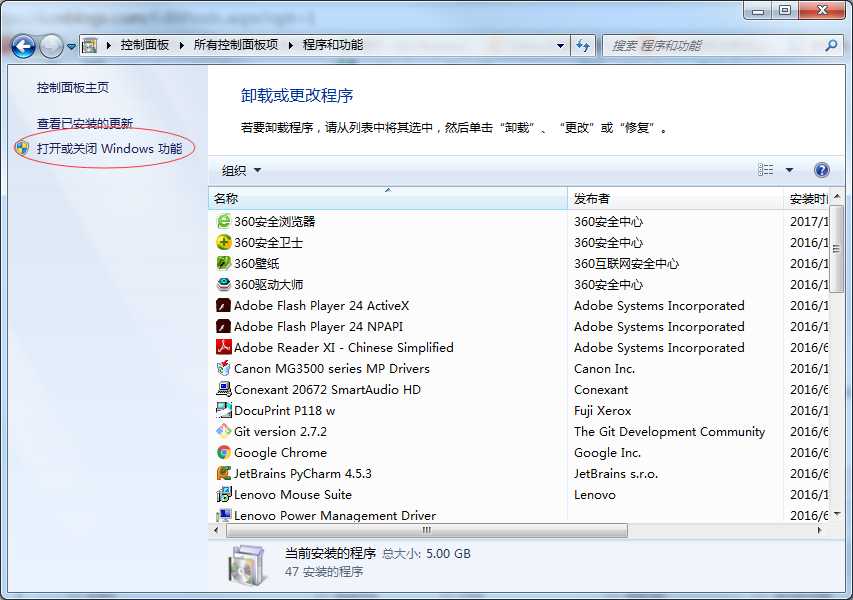Screen dimensions: 853x600
Task: Select Conexant 20672 SmartAudio HD name
Action: (327, 389)
